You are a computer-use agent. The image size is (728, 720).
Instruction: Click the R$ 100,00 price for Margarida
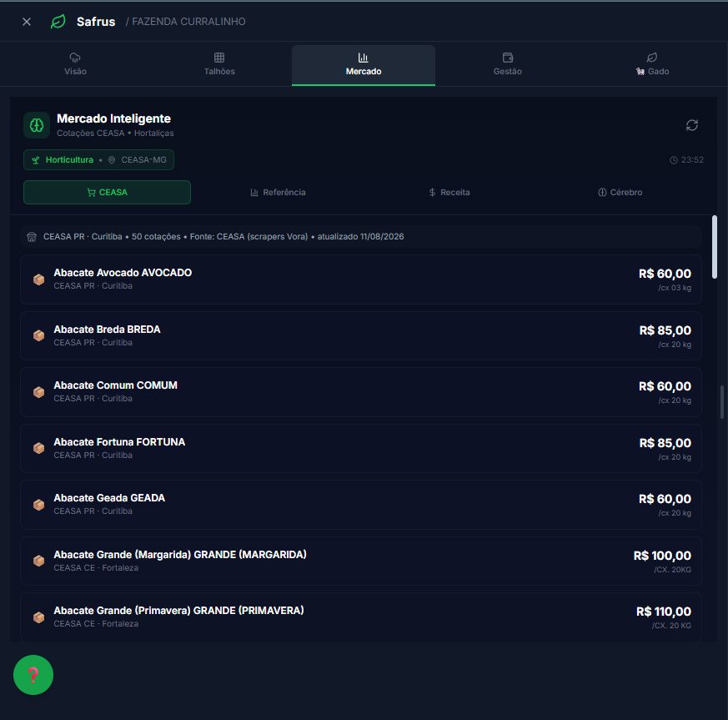click(662, 556)
